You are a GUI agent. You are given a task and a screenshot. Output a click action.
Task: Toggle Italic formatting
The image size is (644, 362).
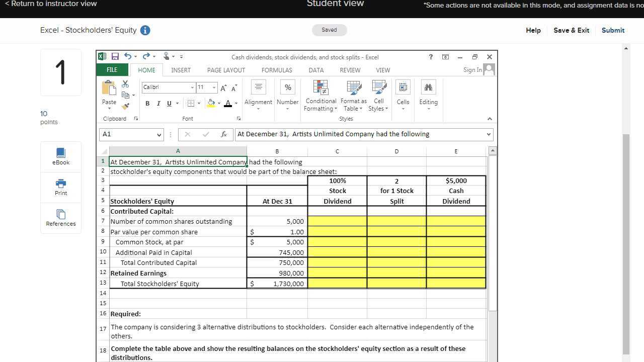(x=158, y=104)
